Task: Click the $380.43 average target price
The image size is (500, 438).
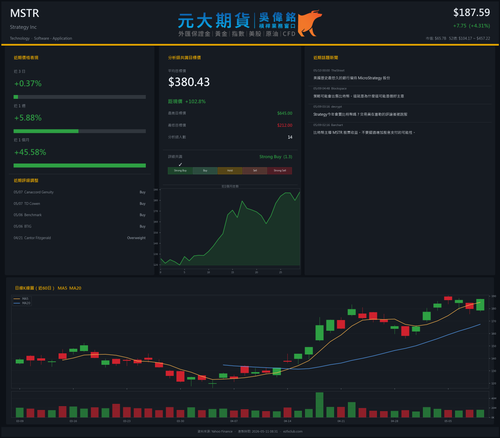Action: pos(189,82)
